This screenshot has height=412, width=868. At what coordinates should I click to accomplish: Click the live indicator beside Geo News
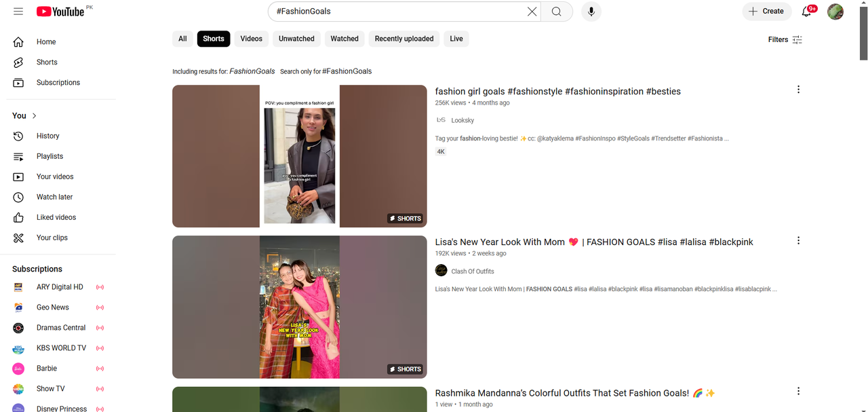[100, 307]
